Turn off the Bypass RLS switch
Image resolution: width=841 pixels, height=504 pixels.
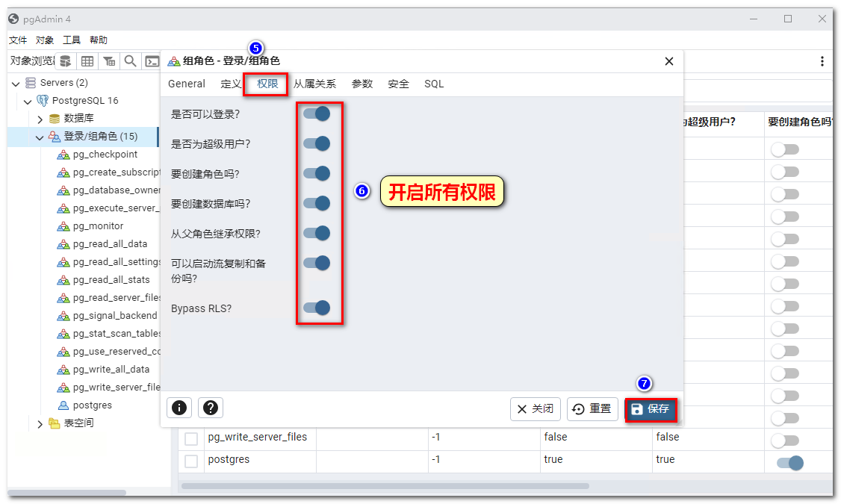tap(317, 308)
